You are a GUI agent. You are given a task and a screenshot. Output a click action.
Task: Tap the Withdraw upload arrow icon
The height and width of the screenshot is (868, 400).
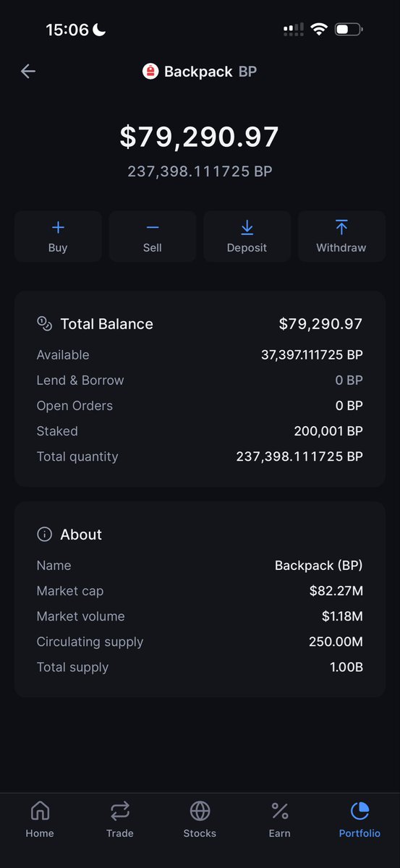[x=341, y=227]
